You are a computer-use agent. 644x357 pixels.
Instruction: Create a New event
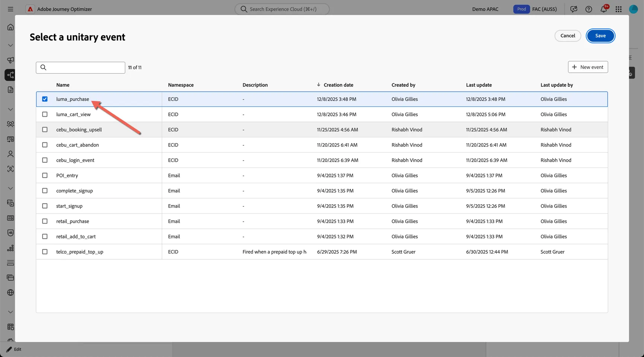[588, 67]
